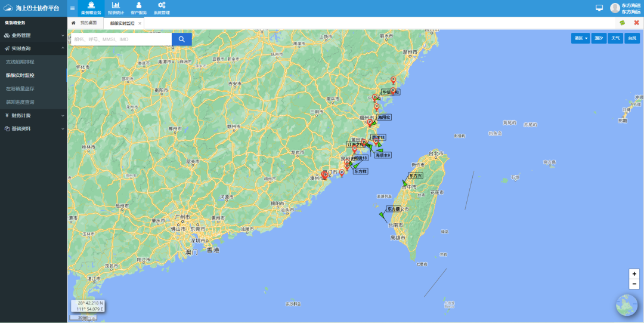Expand the 财务计费 sidebar section

point(33,115)
